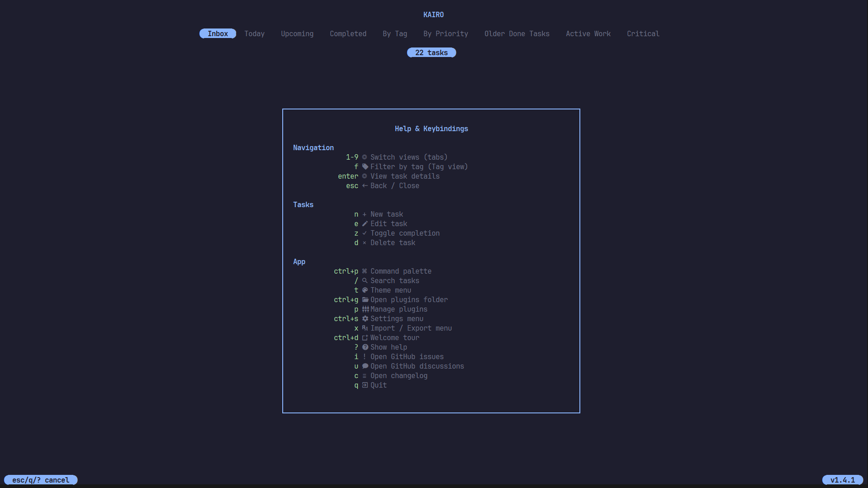Click the gear icon next to Settings menu

tap(365, 319)
